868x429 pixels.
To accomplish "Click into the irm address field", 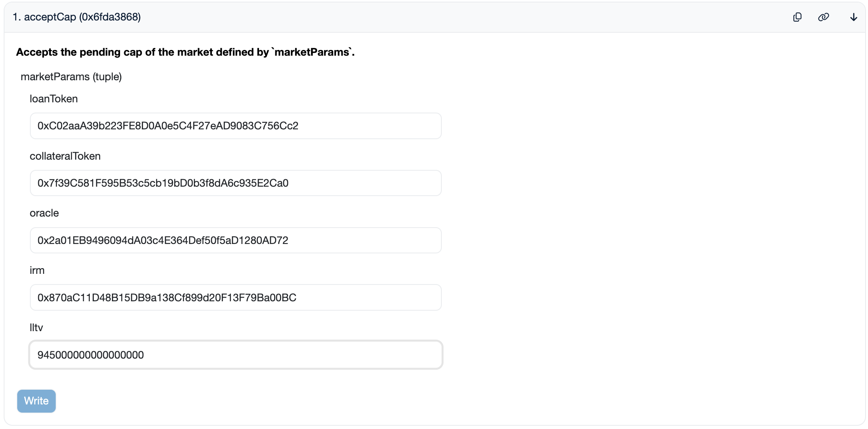I will click(x=235, y=298).
